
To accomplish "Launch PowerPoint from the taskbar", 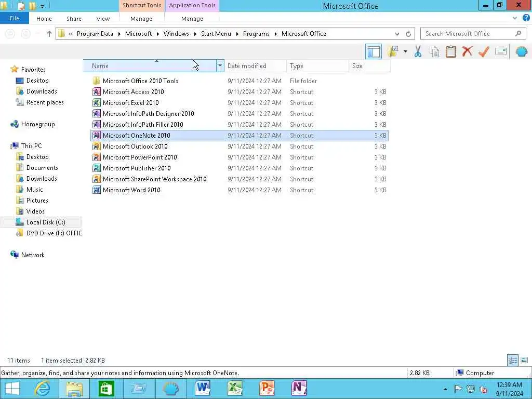I will click(267, 389).
